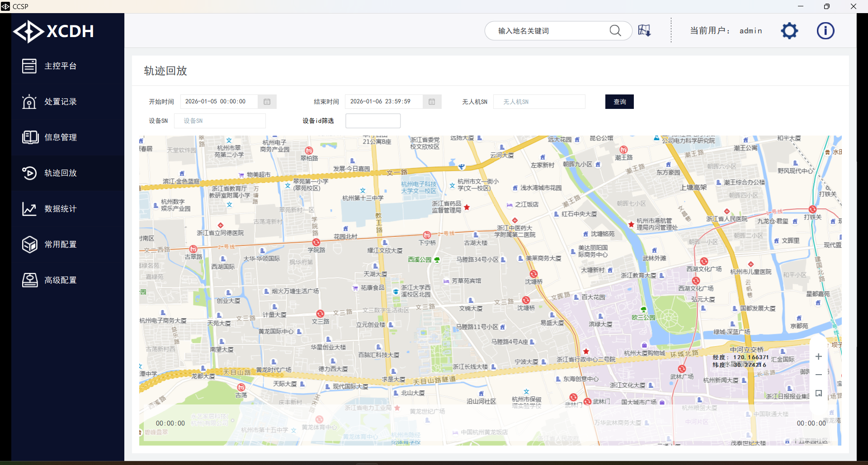Open settings via gear icon
The height and width of the screenshot is (465, 868).
tap(789, 31)
